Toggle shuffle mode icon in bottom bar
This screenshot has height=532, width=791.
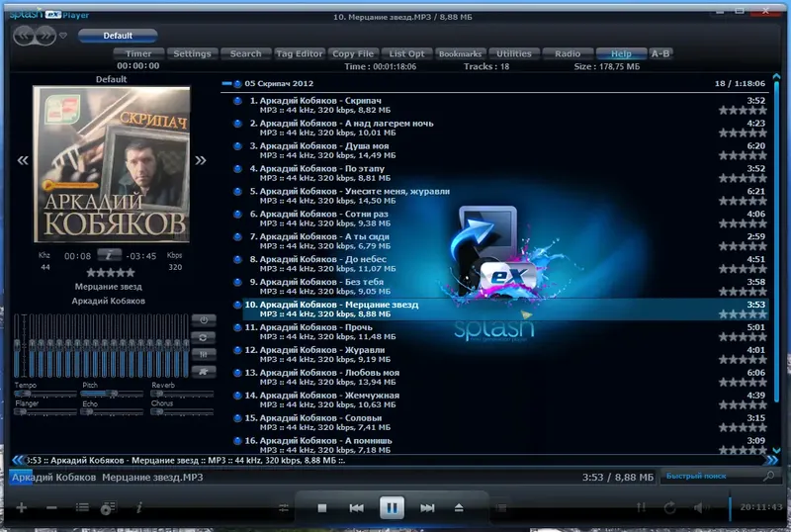641,507
